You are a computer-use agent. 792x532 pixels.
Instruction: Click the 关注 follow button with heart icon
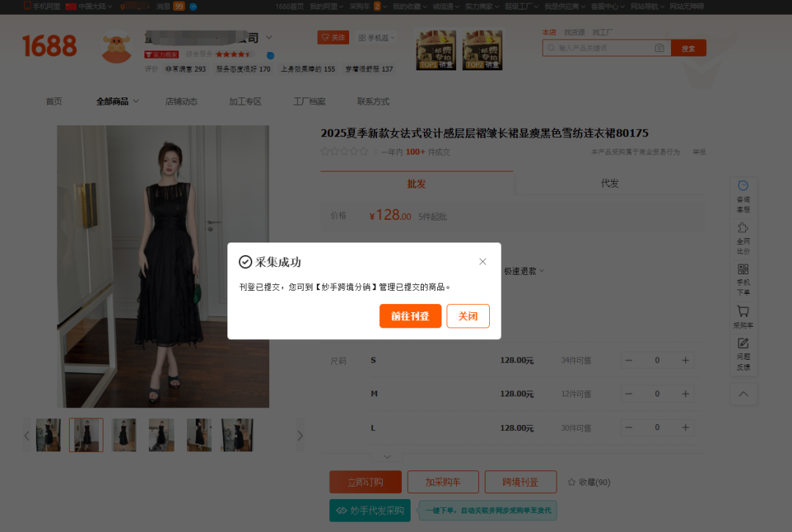[333, 37]
